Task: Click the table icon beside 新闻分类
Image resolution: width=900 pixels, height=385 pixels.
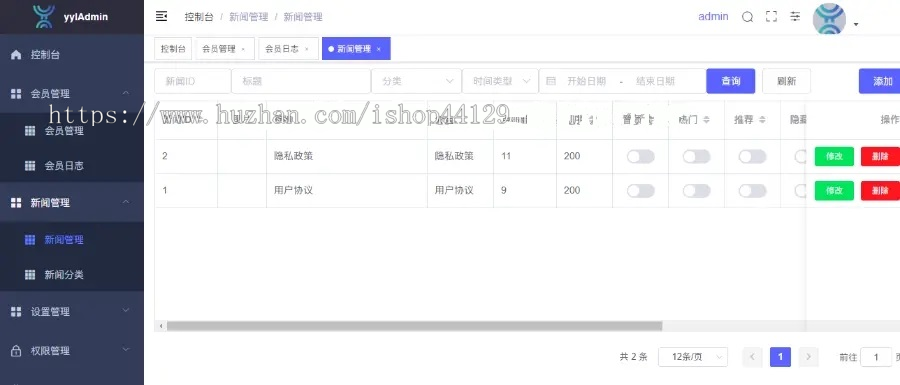Action: click(x=30, y=275)
